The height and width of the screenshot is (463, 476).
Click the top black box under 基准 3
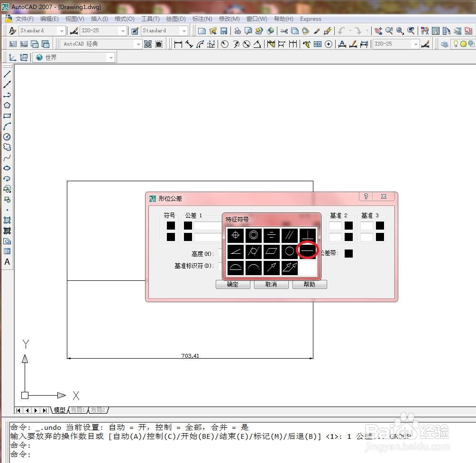click(x=380, y=225)
